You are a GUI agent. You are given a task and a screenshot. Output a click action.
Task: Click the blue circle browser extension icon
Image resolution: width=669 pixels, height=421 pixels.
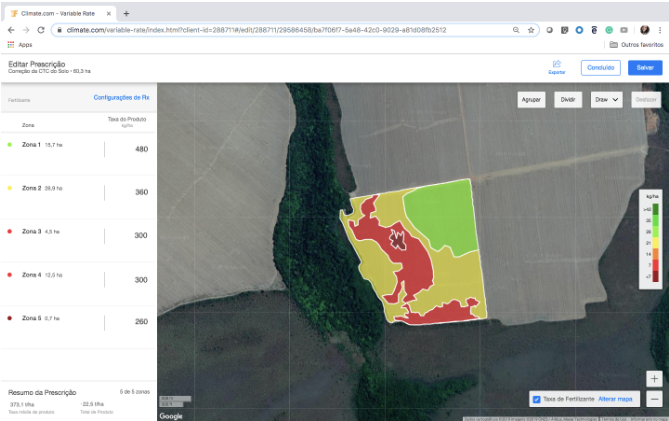click(579, 30)
